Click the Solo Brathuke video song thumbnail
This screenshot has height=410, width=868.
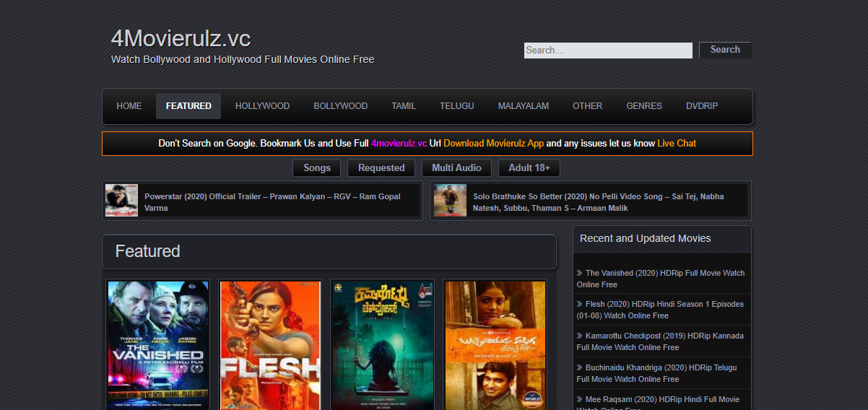[x=450, y=201]
